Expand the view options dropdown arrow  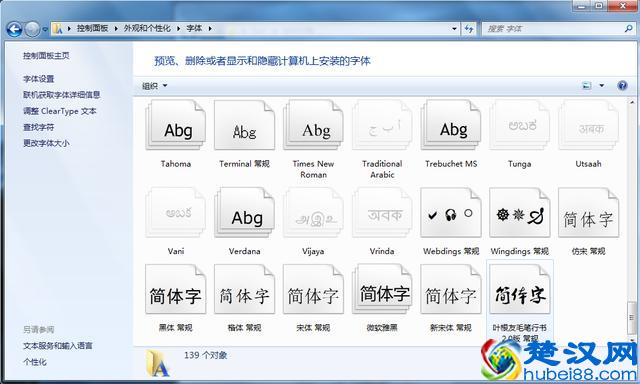coord(602,86)
